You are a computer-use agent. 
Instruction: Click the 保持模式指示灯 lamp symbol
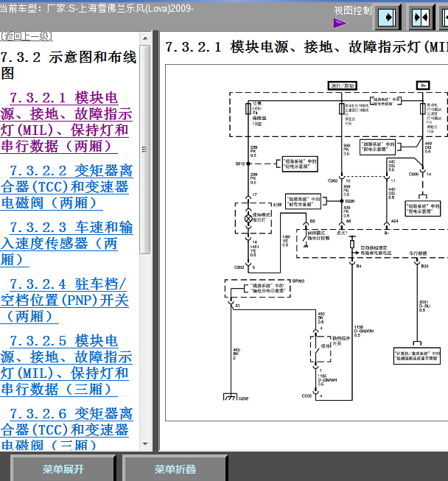pyautogui.click(x=248, y=219)
